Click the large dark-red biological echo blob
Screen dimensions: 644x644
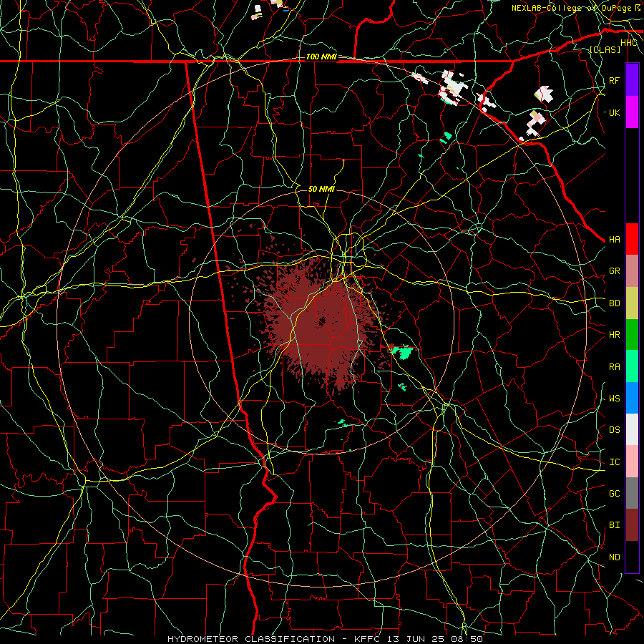323,324
